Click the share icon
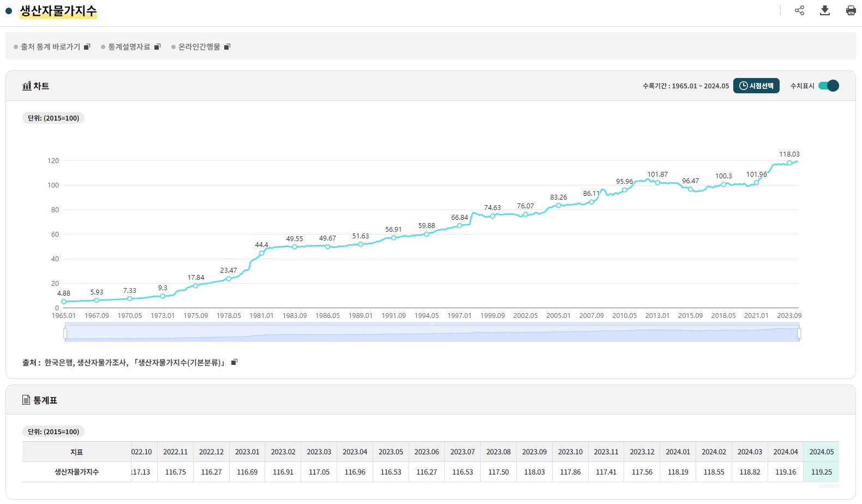 pyautogui.click(x=799, y=10)
